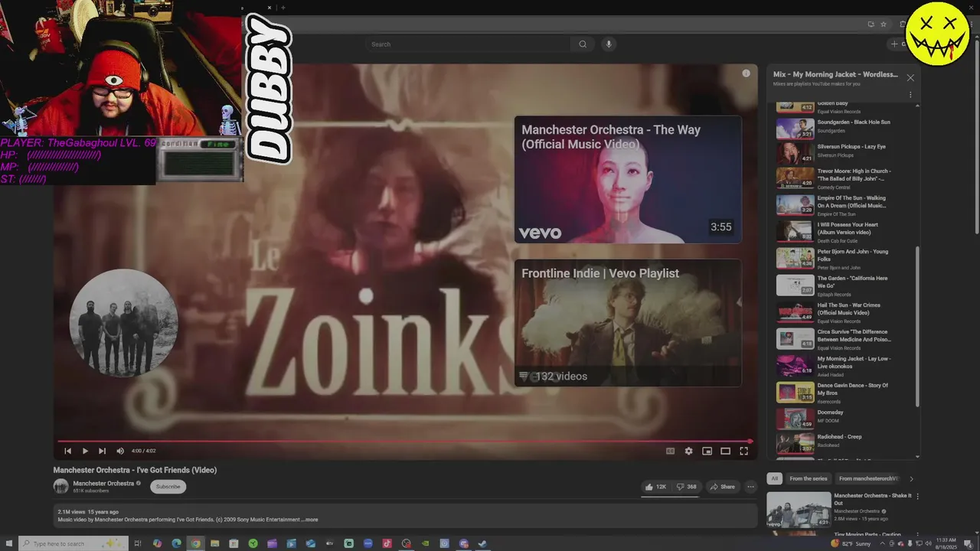Image resolution: width=980 pixels, height=551 pixels.
Task: Open File Explorer from taskbar
Action: click(x=214, y=543)
